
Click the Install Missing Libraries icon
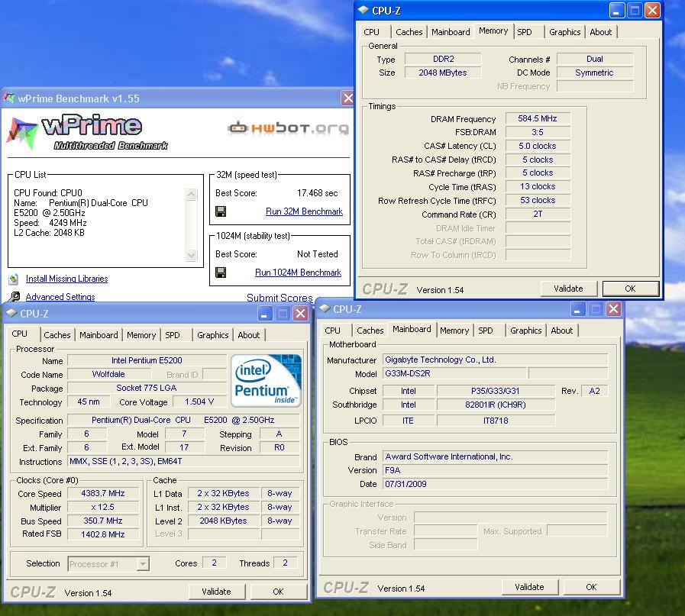click(x=14, y=279)
